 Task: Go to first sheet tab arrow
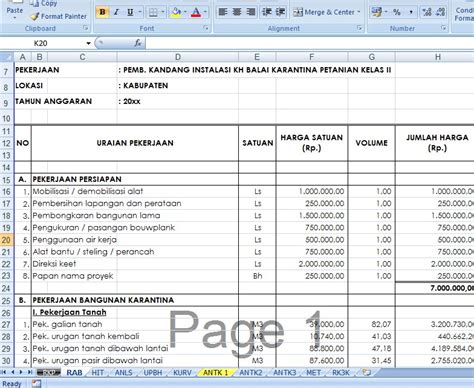tap(4, 372)
